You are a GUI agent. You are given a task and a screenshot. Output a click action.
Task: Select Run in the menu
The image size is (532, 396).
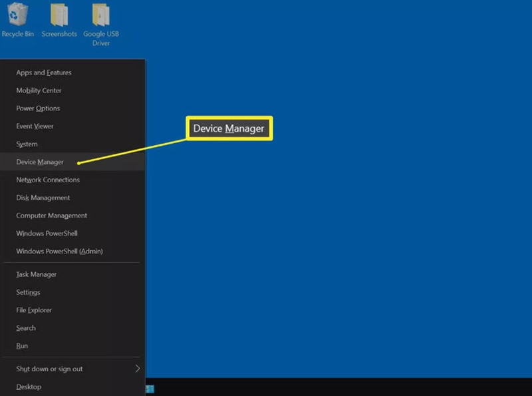74,345
